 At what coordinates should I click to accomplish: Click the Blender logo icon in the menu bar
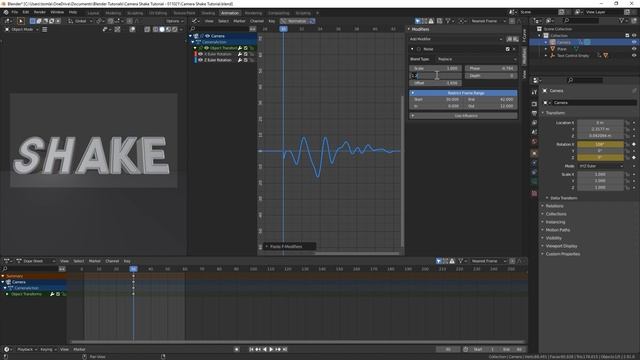point(6,12)
